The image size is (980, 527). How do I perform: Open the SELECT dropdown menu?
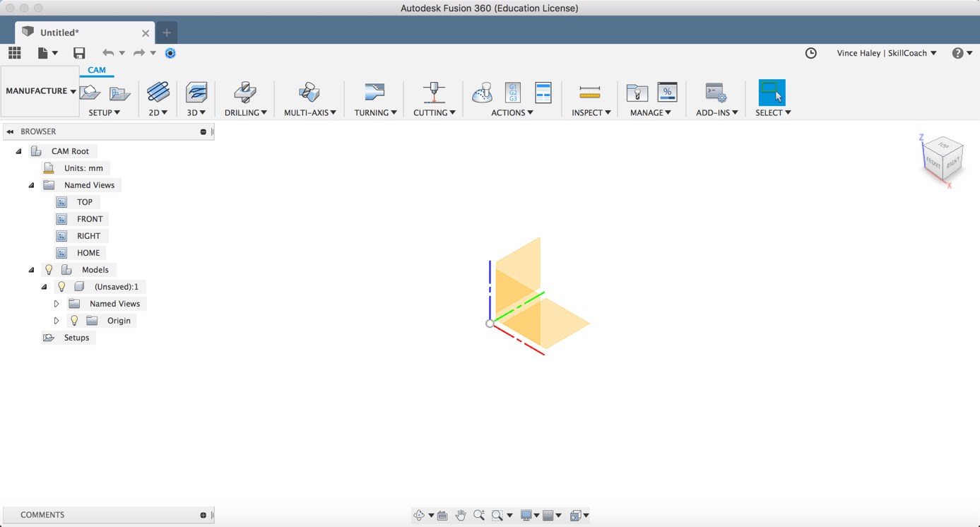pos(773,112)
